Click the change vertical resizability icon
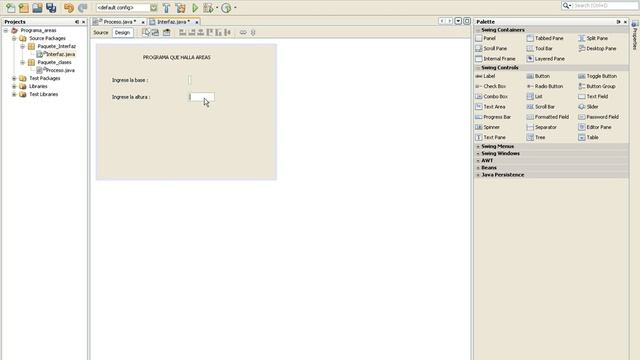 click(x=253, y=32)
